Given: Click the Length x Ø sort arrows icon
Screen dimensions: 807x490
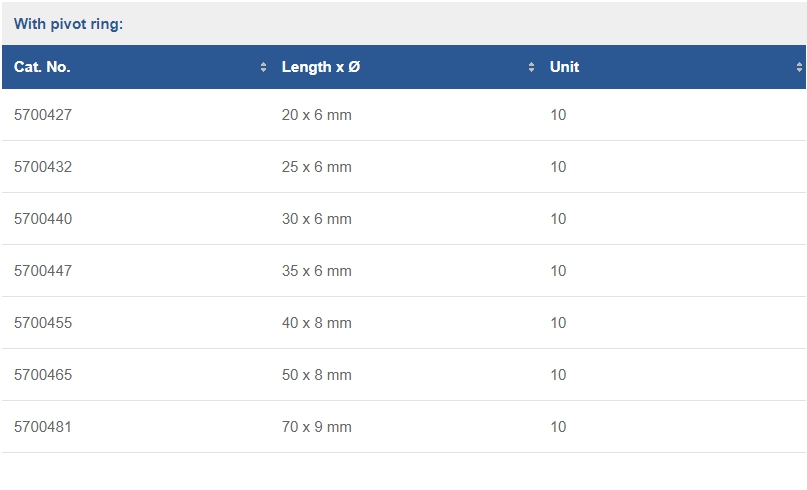Looking at the screenshot, I should click(x=531, y=67).
